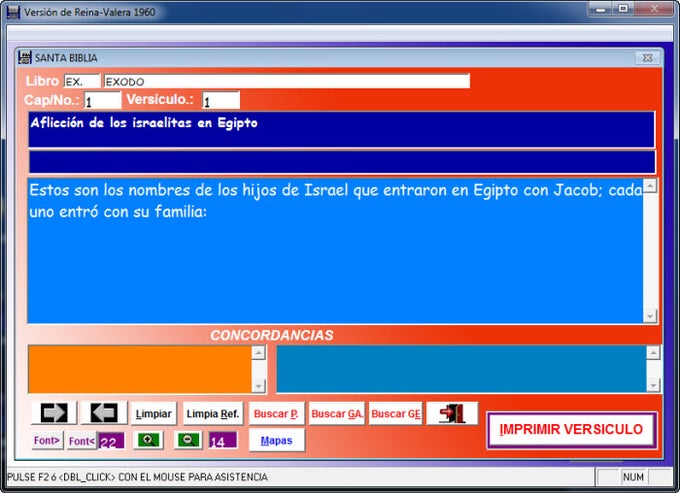Open Mapas
The image size is (680, 493).
click(x=277, y=441)
